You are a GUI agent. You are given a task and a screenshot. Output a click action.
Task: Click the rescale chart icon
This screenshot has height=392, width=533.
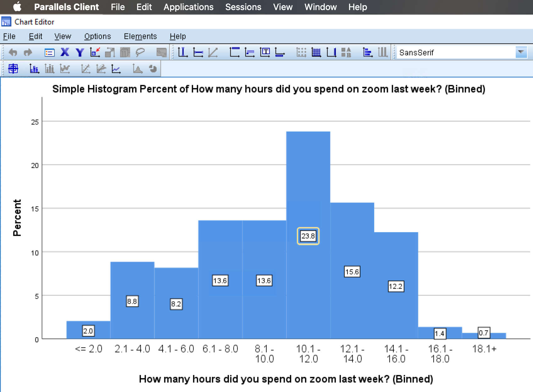point(110,52)
